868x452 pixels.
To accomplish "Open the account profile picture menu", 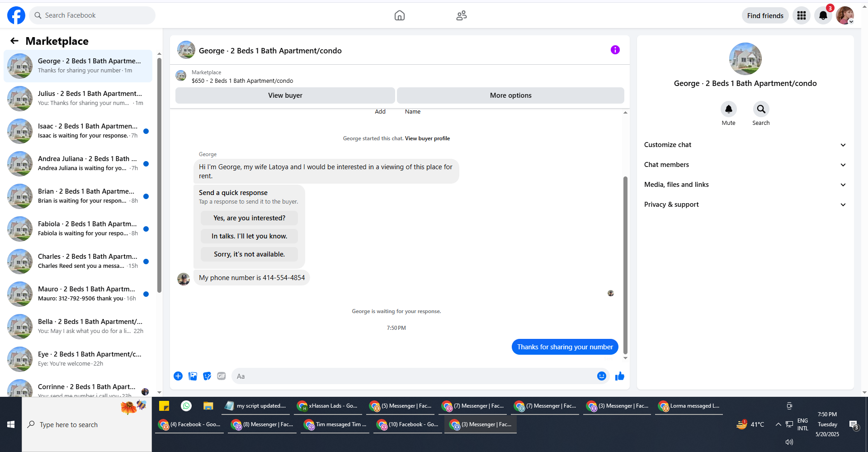I will 845,15.
